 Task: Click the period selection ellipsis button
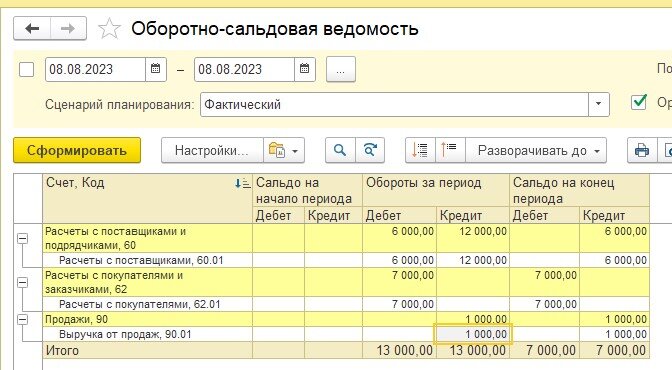click(341, 69)
